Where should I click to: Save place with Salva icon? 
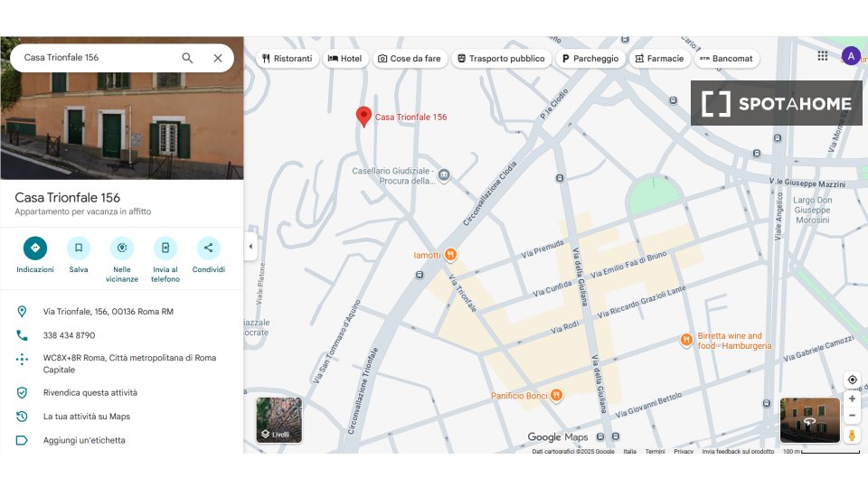coord(79,248)
